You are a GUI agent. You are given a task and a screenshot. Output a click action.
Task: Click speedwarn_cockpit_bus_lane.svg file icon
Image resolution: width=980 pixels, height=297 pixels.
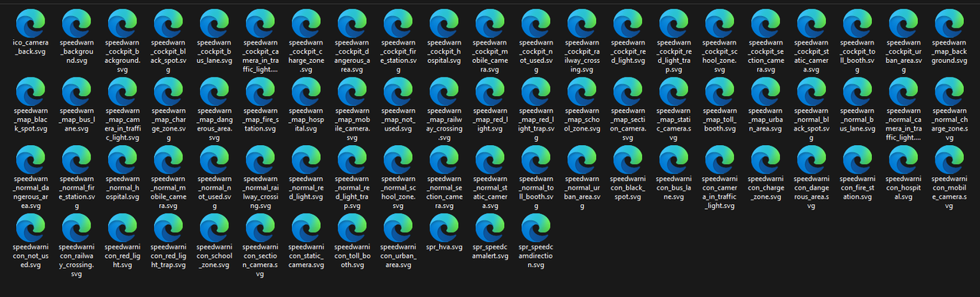point(215,23)
